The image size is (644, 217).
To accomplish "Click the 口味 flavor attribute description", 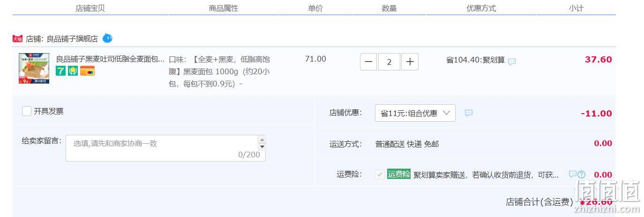I will [219, 72].
